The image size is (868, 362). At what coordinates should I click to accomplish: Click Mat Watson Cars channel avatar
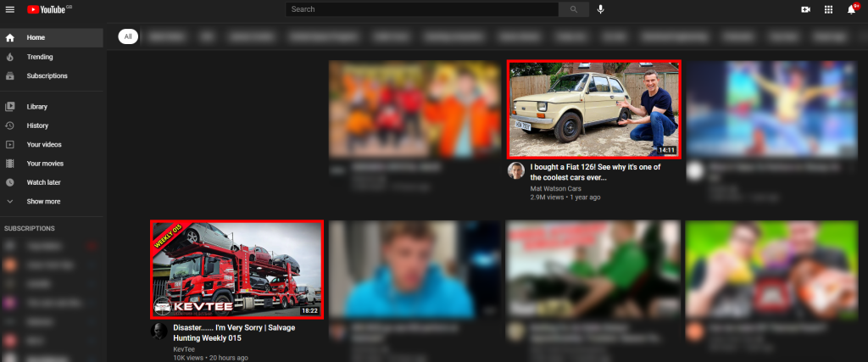click(515, 170)
